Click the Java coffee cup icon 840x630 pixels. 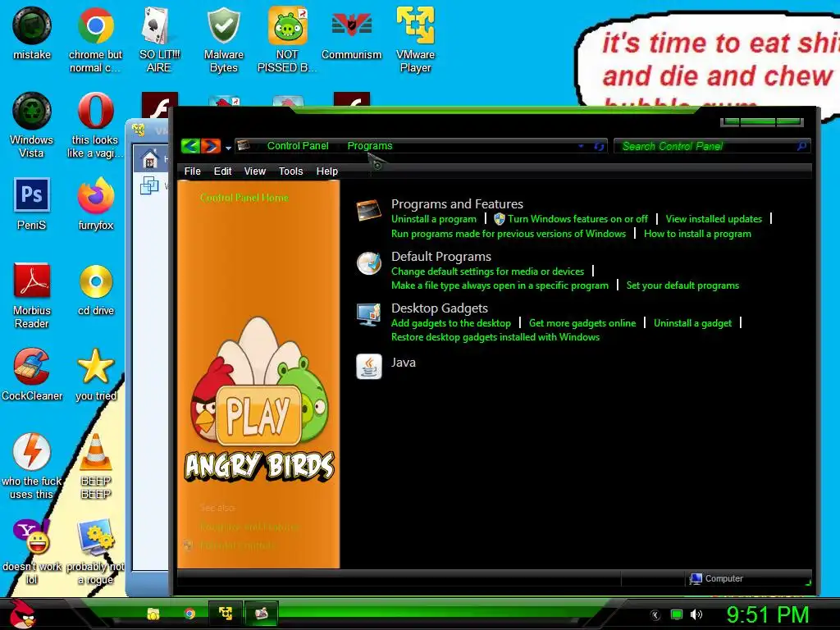369,367
